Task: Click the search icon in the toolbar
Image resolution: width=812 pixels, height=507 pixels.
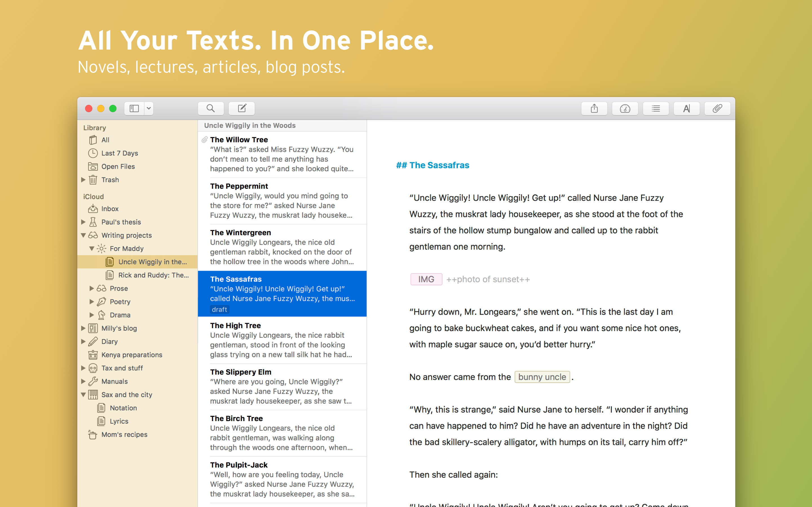Action: (211, 108)
